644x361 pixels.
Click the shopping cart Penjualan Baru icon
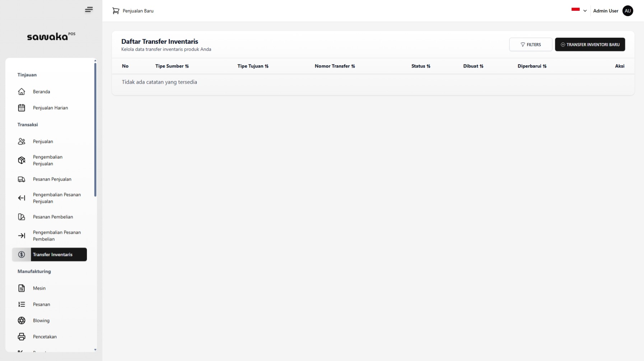click(116, 11)
